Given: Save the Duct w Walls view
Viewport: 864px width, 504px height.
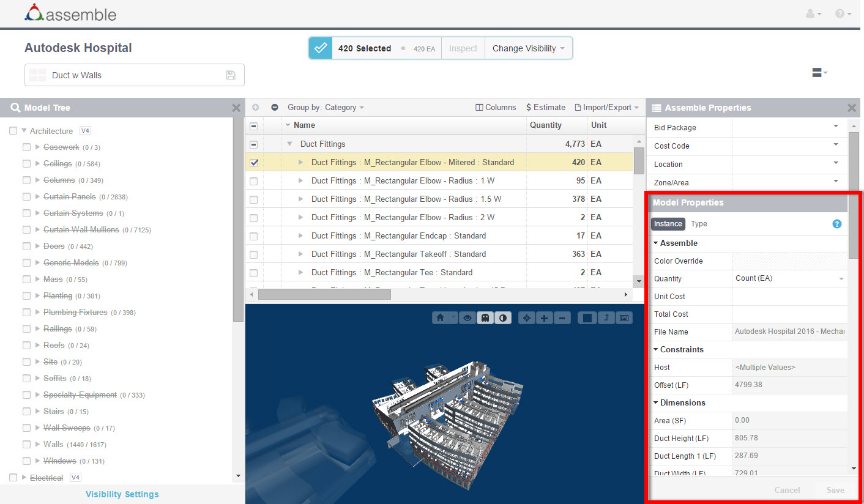Looking at the screenshot, I should 231,75.
